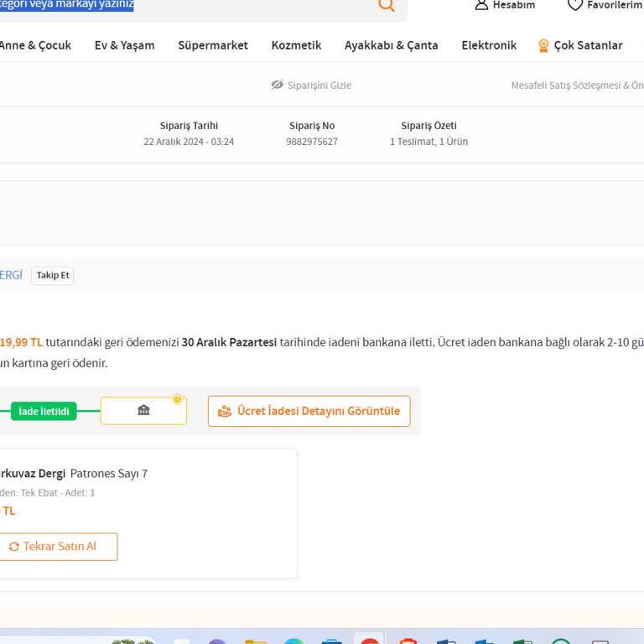Open the Elektronik category menu
This screenshot has width=644, height=644.
(x=488, y=45)
